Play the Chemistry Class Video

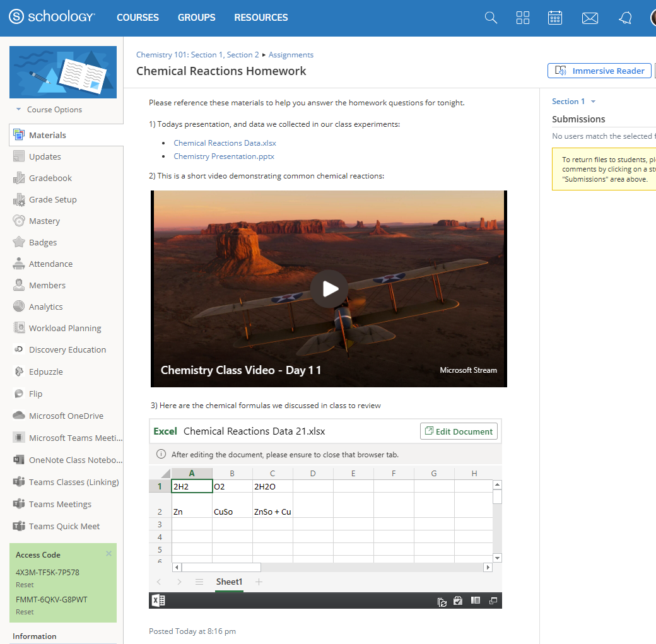point(329,289)
